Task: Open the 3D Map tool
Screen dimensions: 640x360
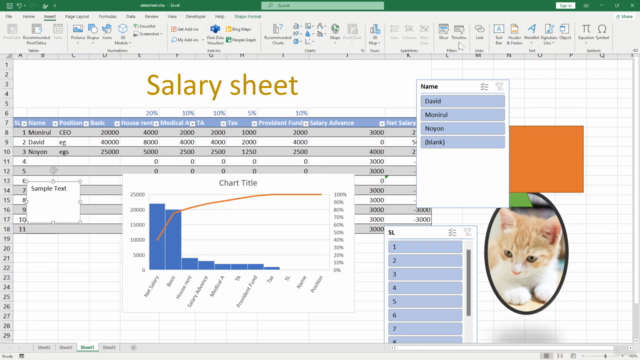Action: click(x=374, y=34)
